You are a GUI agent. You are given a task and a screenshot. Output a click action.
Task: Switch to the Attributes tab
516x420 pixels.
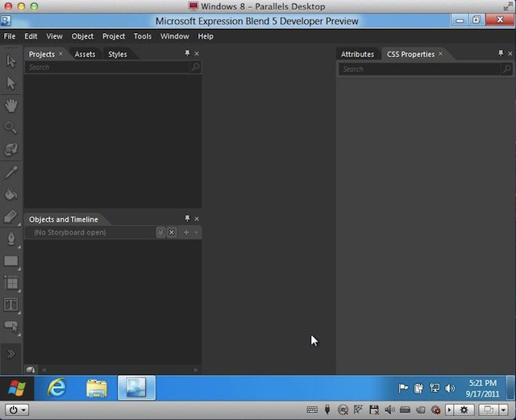[x=357, y=55]
